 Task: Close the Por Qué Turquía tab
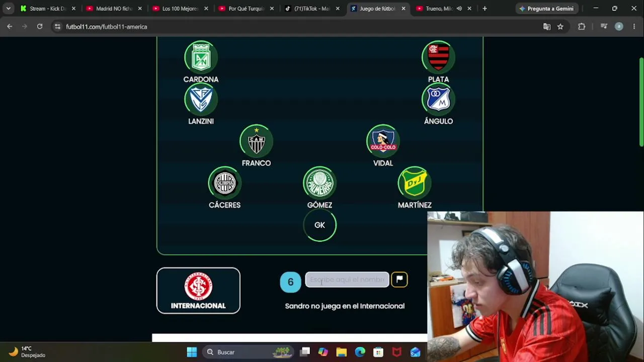(x=272, y=9)
